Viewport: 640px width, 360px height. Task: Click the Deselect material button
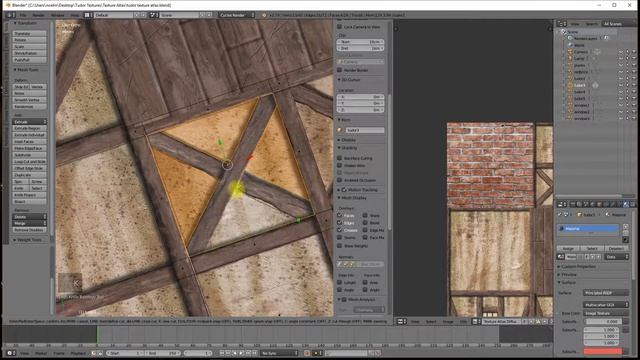click(x=616, y=248)
